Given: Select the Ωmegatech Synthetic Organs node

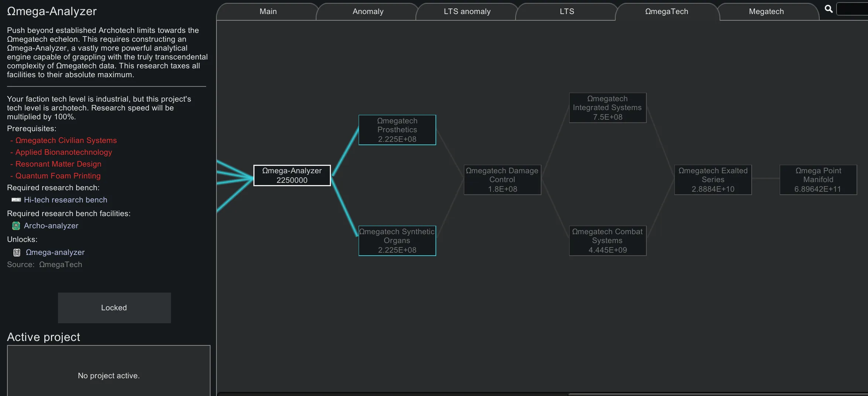Looking at the screenshot, I should point(397,241).
